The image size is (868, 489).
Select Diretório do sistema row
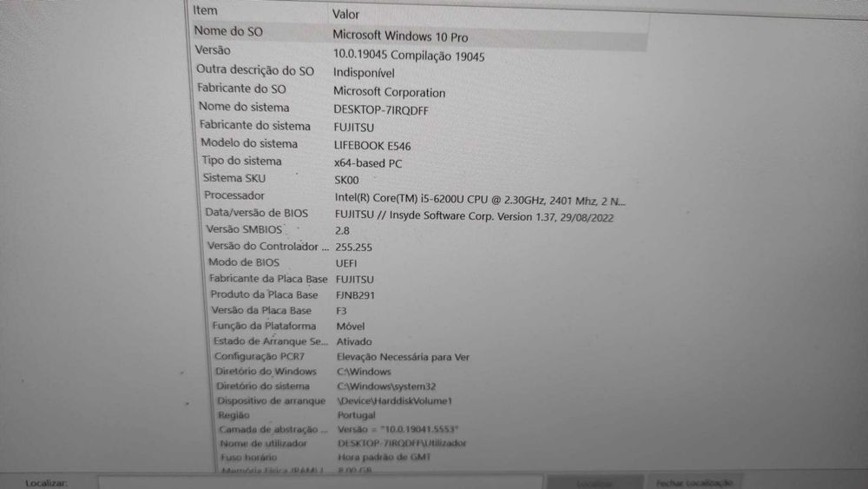tap(263, 386)
